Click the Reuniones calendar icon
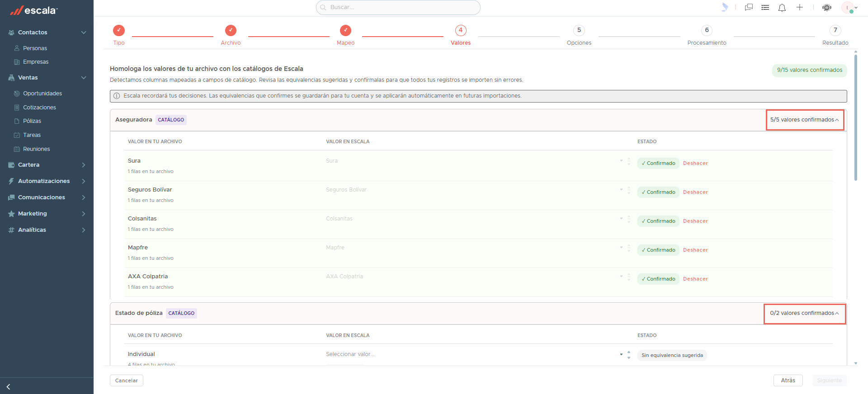This screenshot has width=868, height=394. pyautogui.click(x=17, y=149)
